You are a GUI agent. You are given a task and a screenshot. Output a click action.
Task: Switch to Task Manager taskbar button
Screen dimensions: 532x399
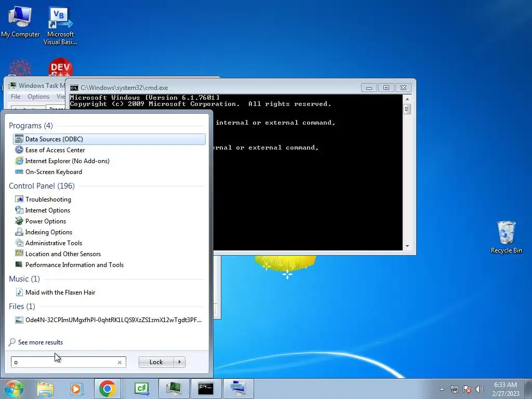(174, 389)
